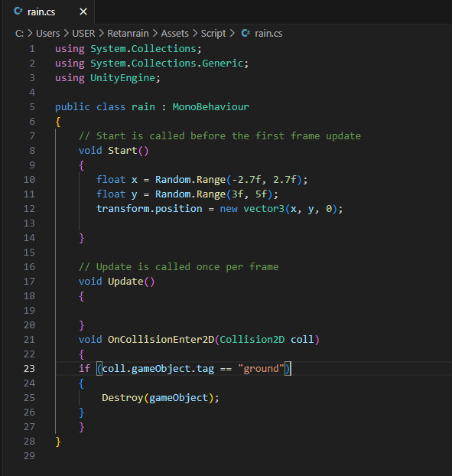452x476 pixels.
Task: Select the rain.cs tab label
Action: point(41,11)
